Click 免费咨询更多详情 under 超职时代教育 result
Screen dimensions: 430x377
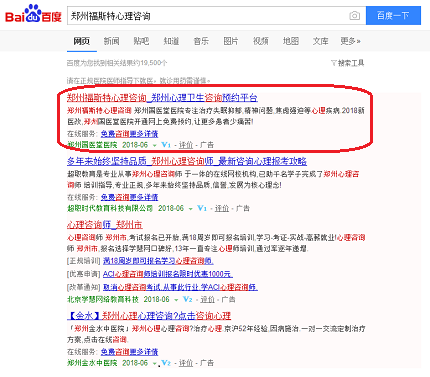(x=129, y=197)
